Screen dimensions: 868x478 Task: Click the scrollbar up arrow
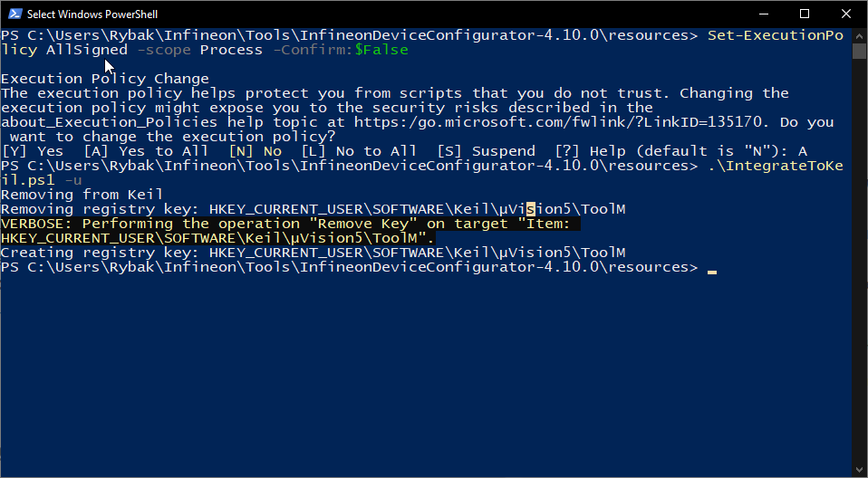(859, 34)
